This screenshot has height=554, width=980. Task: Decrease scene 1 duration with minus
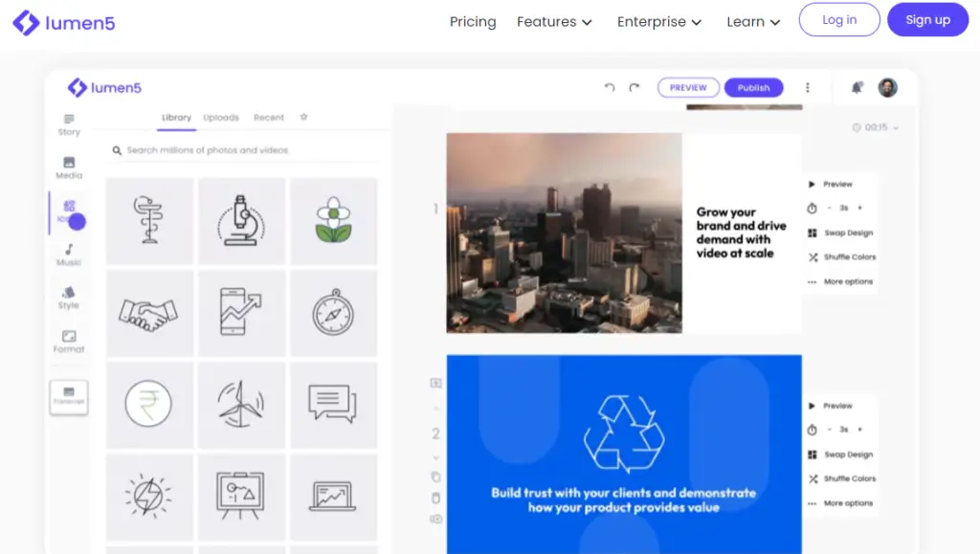coord(830,208)
